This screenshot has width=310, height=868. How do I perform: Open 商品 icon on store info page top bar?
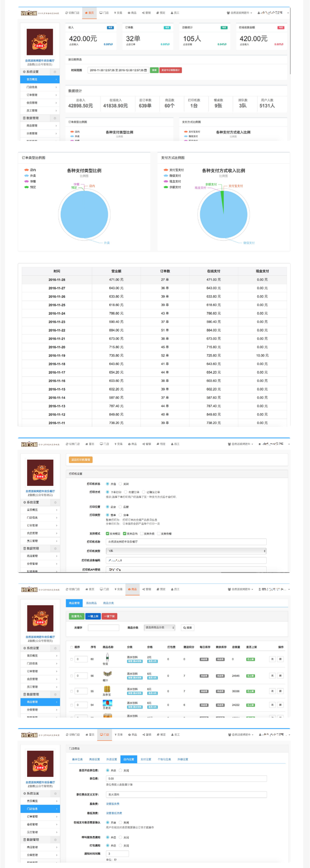coord(129,735)
